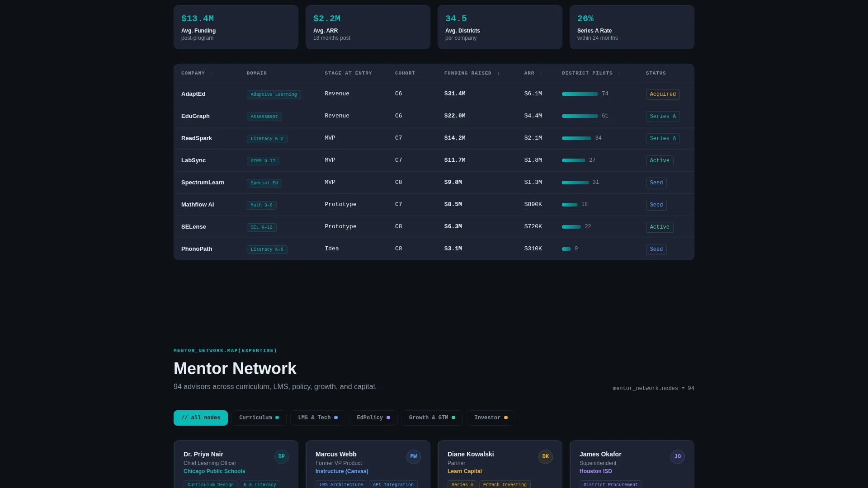Select the SELense company name
This screenshot has height=488, width=868.
[193, 227]
